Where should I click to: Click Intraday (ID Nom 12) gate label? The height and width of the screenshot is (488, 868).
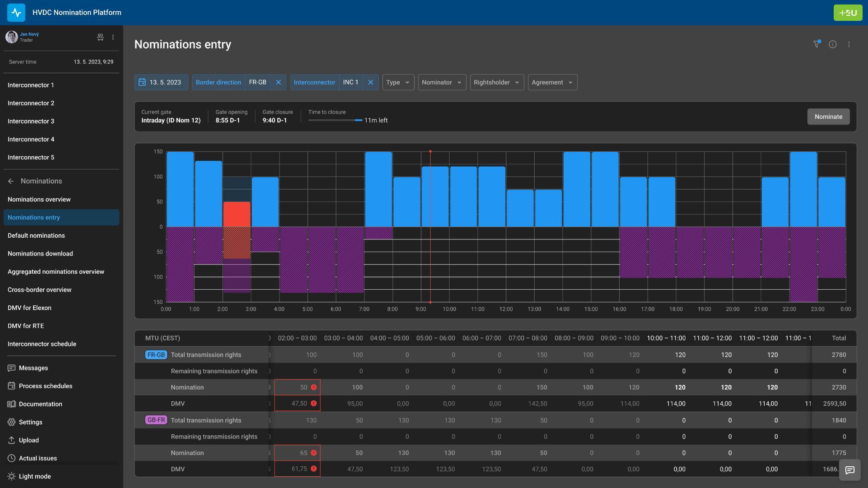(171, 120)
